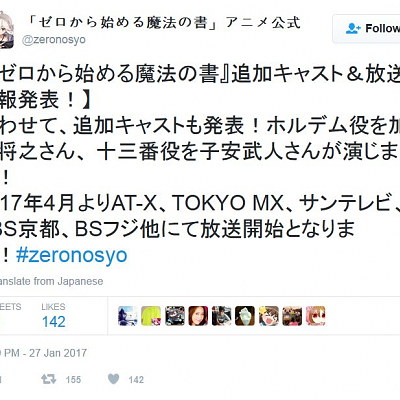Open the ice cream liker avatar
This screenshot has height=400, width=400.
click(245, 316)
